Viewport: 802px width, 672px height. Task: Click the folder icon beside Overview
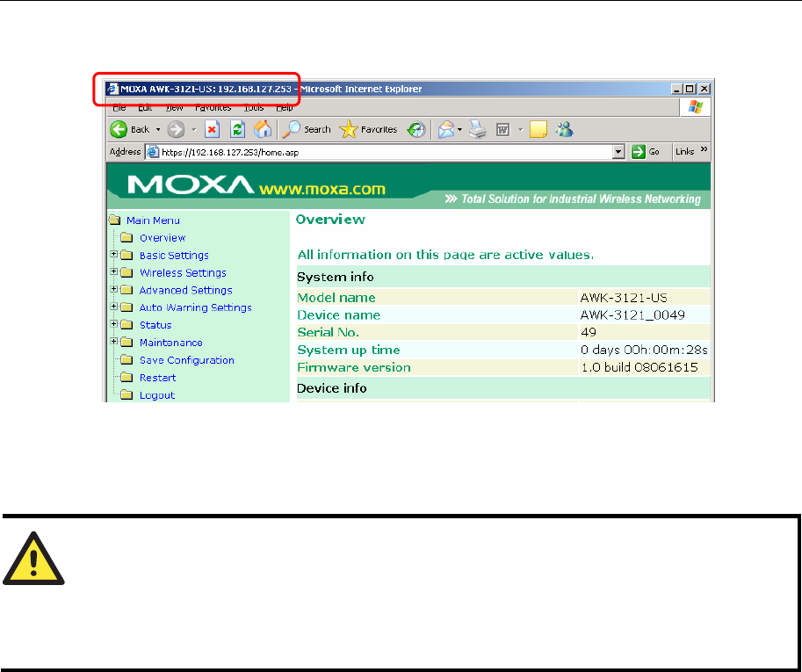pyautogui.click(x=126, y=238)
